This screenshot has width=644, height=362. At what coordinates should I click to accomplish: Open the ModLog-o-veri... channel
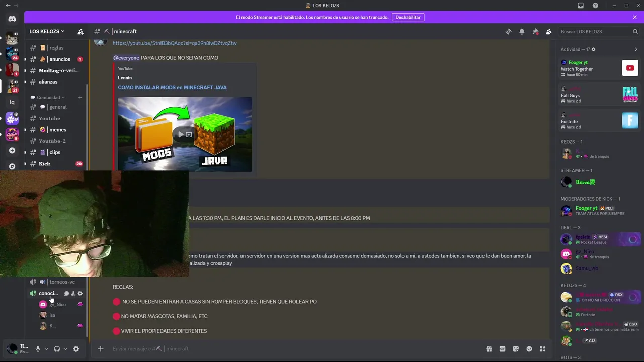[x=56, y=70]
